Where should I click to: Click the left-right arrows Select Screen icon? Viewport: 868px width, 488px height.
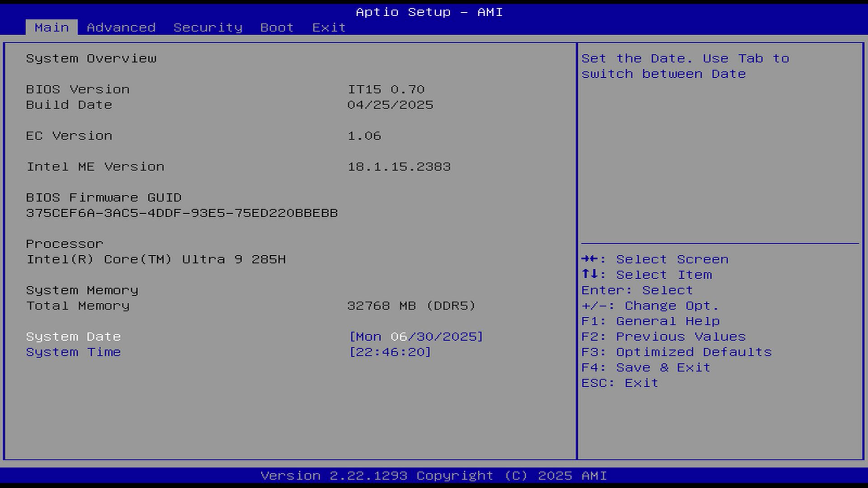pos(590,259)
